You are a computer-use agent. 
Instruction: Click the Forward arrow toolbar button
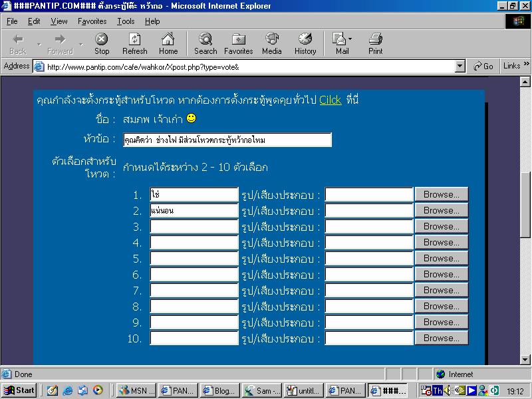60,44
